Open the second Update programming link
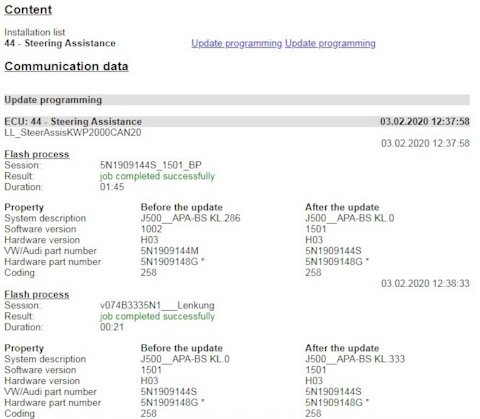The width and height of the screenshot is (480, 419). pyautogui.click(x=330, y=43)
